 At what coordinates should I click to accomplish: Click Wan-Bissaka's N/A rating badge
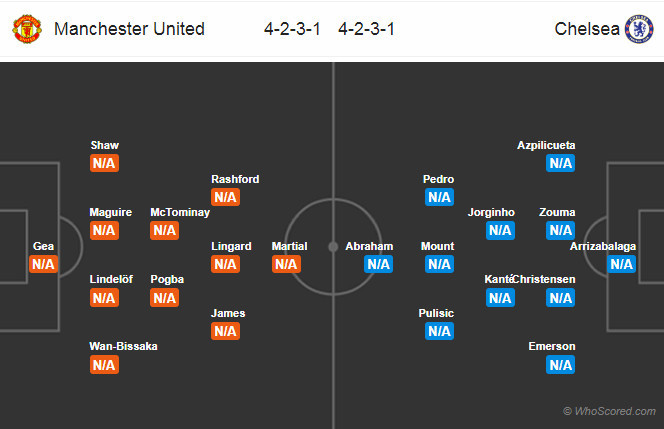(x=104, y=364)
